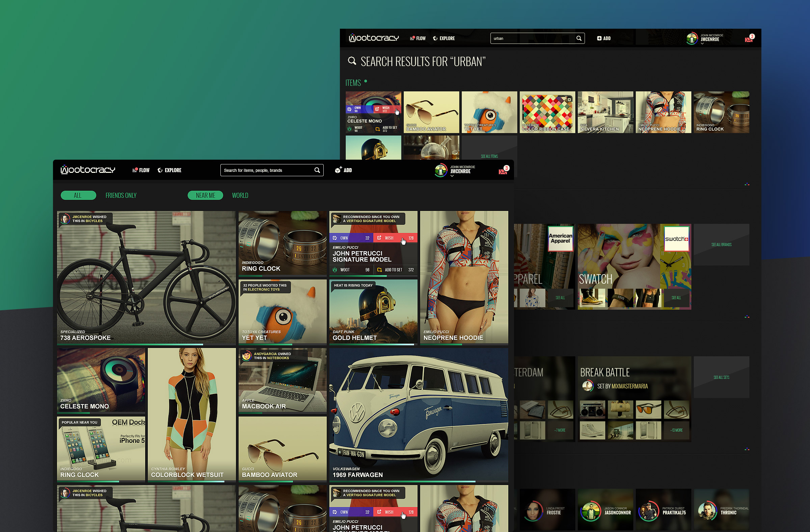
Task: Toggle the Near Me location filter
Action: pos(205,195)
